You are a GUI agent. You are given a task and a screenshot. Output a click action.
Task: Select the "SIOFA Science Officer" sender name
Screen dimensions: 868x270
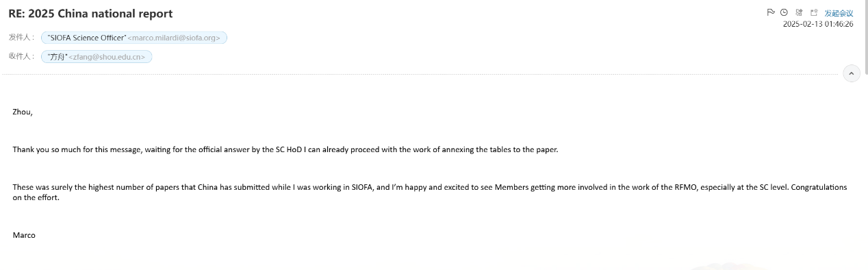coord(87,38)
